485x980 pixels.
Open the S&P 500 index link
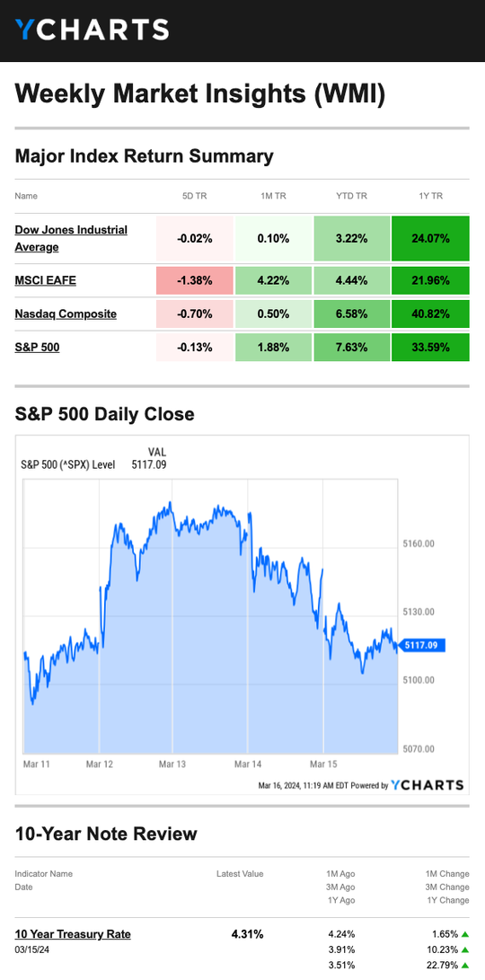38,347
